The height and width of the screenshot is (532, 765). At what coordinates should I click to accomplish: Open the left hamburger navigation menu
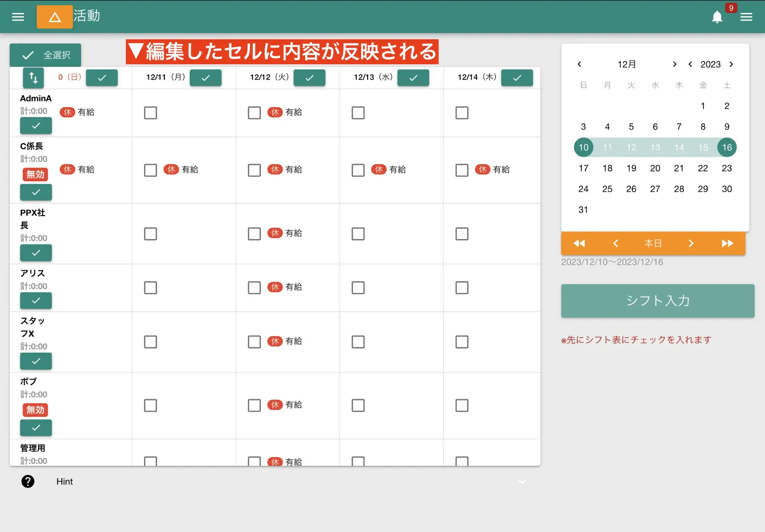18,16
